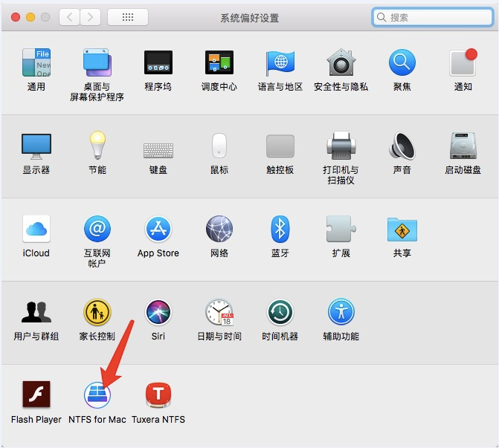Viewport: 499px width, 448px height.
Task: Open the App Store preferences
Action: point(158,229)
